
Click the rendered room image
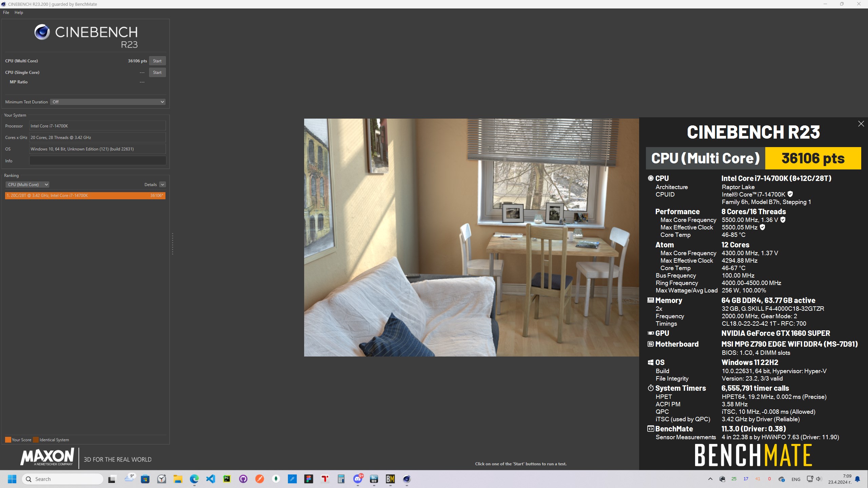[x=471, y=237]
